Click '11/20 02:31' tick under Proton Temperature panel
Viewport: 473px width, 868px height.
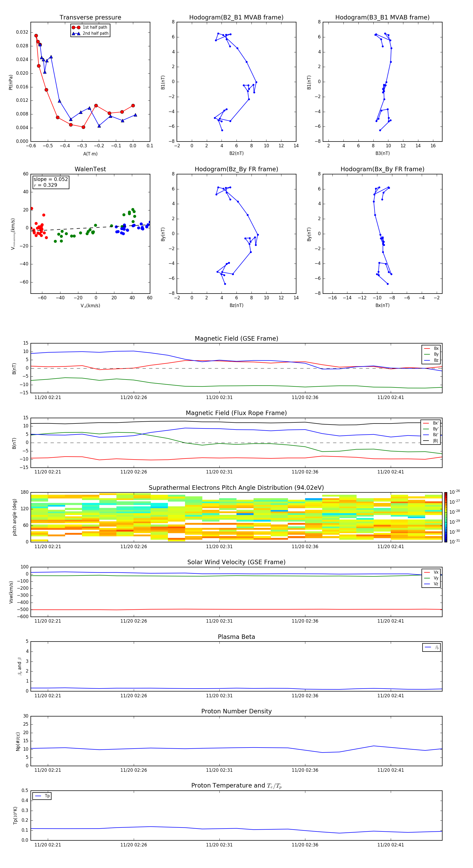[x=219, y=845]
